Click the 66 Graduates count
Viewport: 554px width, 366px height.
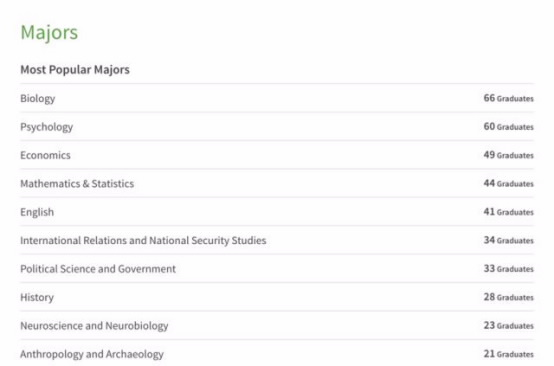coord(508,98)
